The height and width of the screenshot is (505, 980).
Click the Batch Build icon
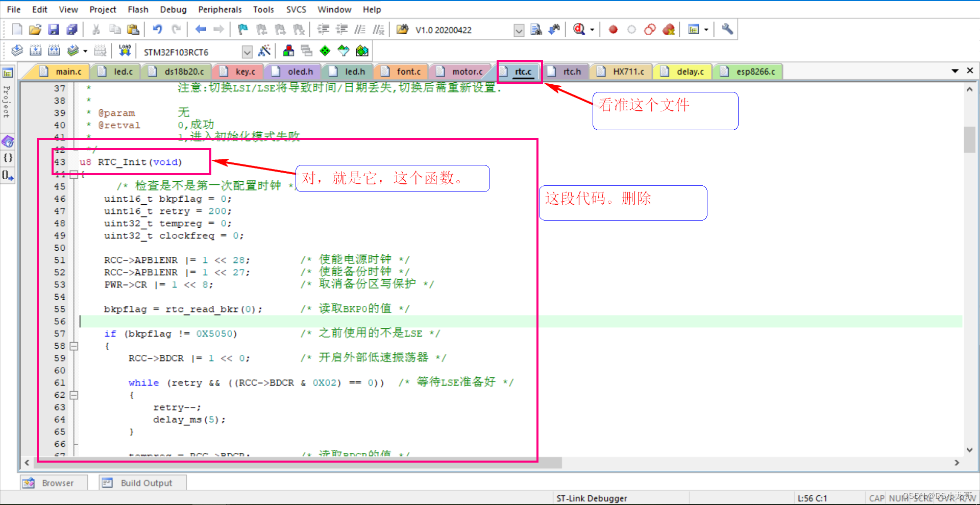pos(73,51)
